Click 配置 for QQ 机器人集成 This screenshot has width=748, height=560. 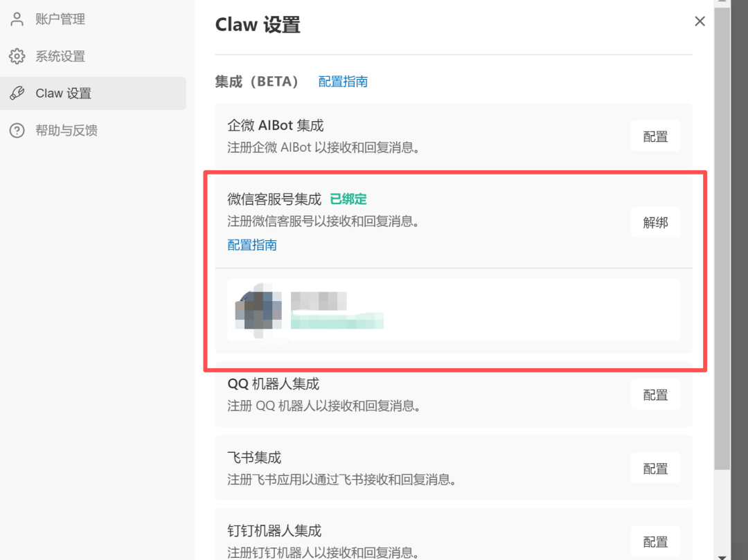tap(655, 395)
